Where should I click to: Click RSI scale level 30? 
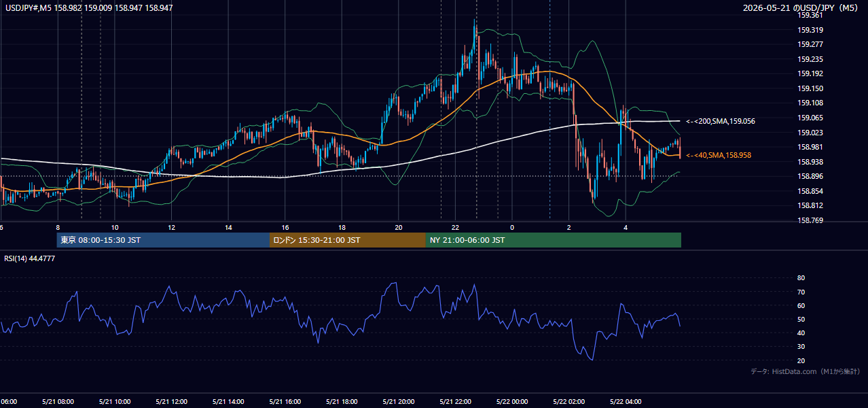[801, 347]
